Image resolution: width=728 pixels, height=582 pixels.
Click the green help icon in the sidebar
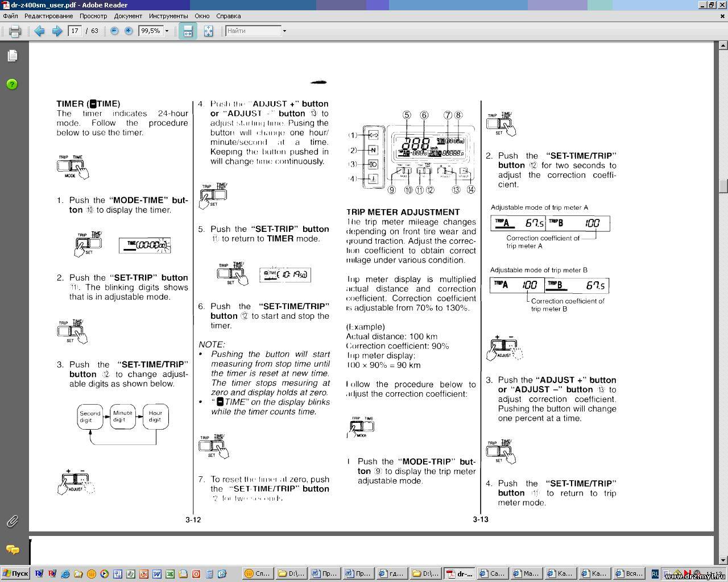tap(12, 84)
